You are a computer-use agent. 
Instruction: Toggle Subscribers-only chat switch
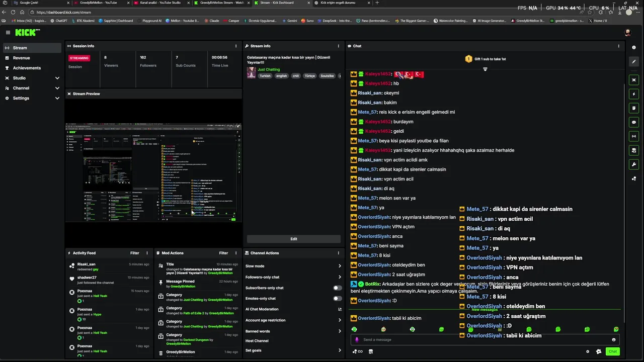point(338,288)
